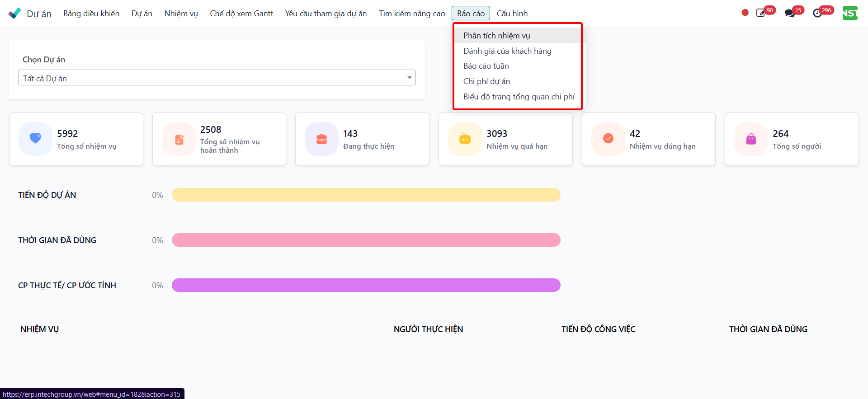This screenshot has height=399, width=868.
Task: Click the Dự án app logo icon
Action: point(14,13)
